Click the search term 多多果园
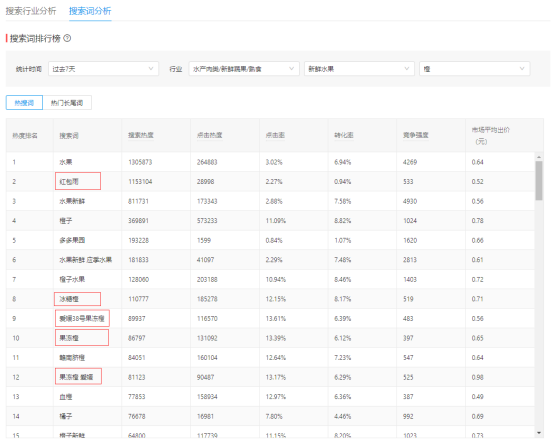 tap(72, 240)
